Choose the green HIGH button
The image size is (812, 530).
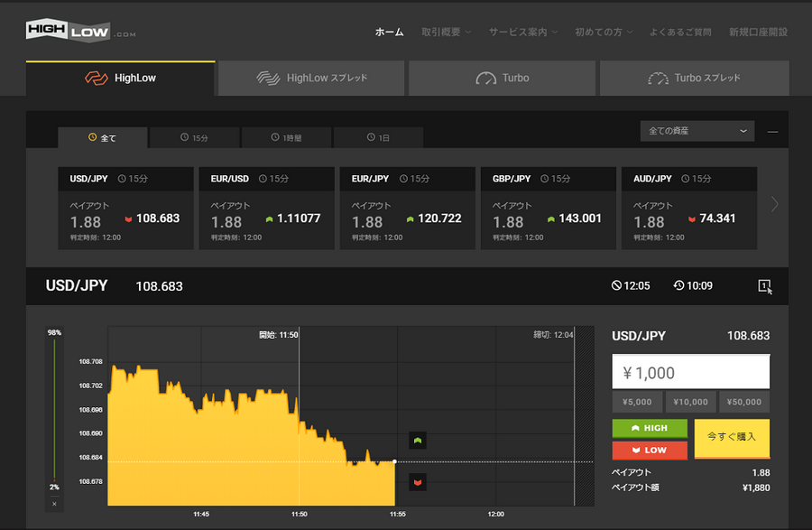pyautogui.click(x=650, y=428)
